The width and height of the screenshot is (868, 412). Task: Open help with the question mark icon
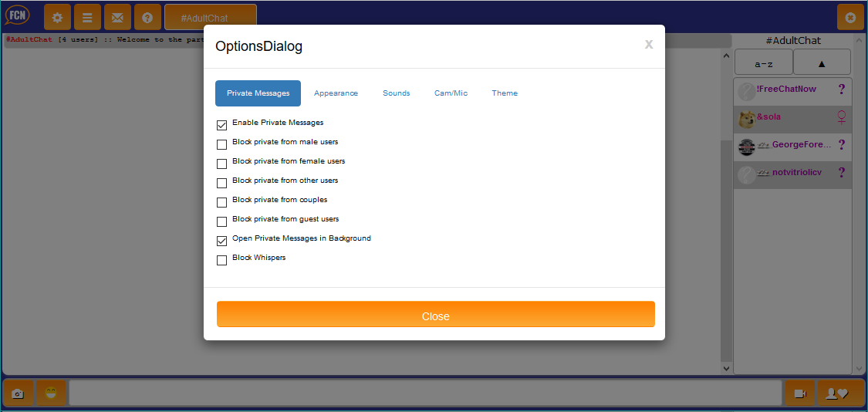(x=147, y=17)
